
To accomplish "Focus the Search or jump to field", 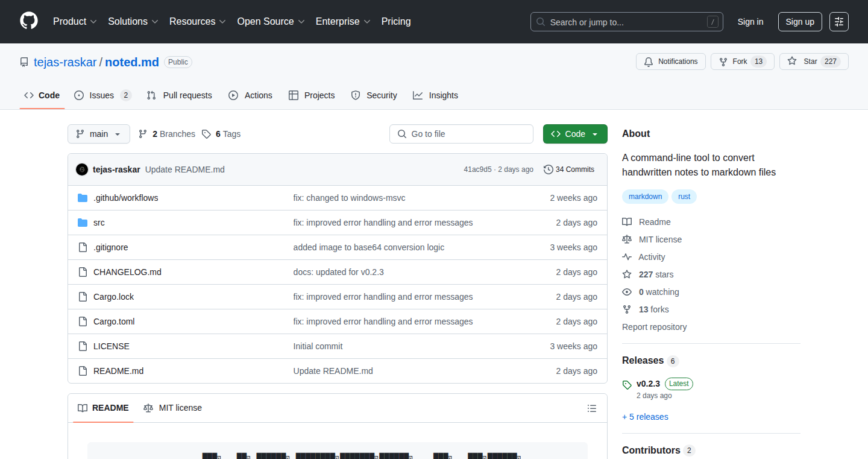I will coord(627,22).
